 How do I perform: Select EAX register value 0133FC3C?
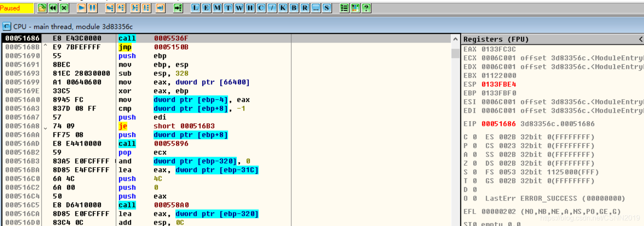tap(499, 49)
